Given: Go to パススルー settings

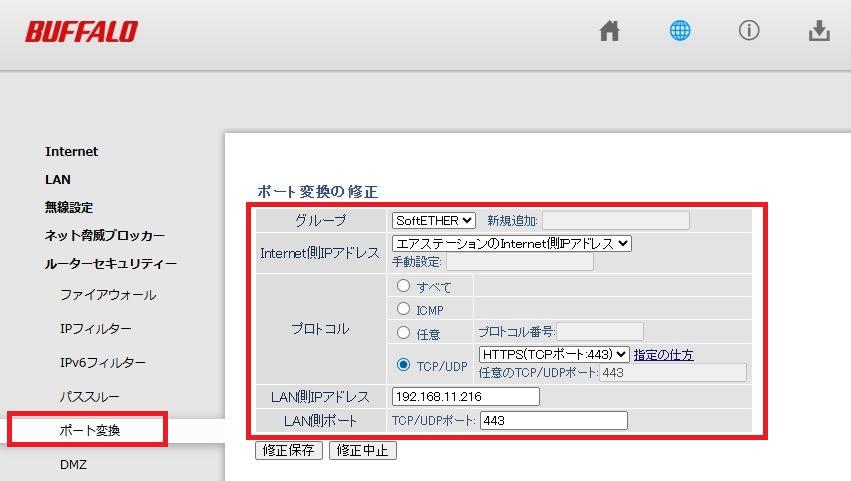Looking at the screenshot, I should pos(90,397).
